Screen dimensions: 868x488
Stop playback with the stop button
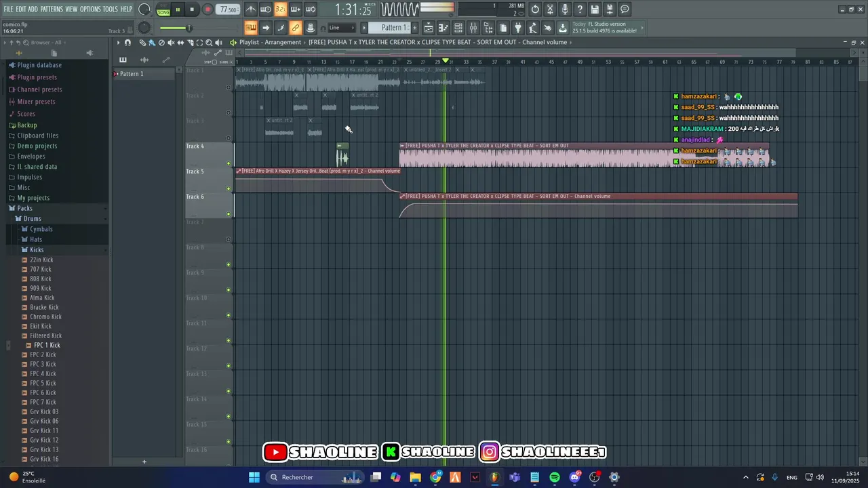(192, 9)
